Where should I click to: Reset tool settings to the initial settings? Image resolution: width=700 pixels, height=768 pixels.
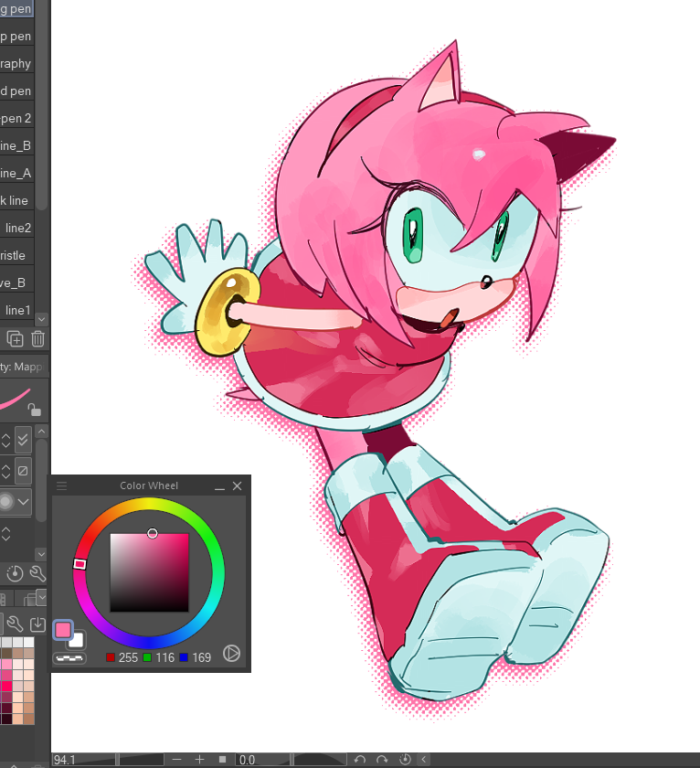15,573
